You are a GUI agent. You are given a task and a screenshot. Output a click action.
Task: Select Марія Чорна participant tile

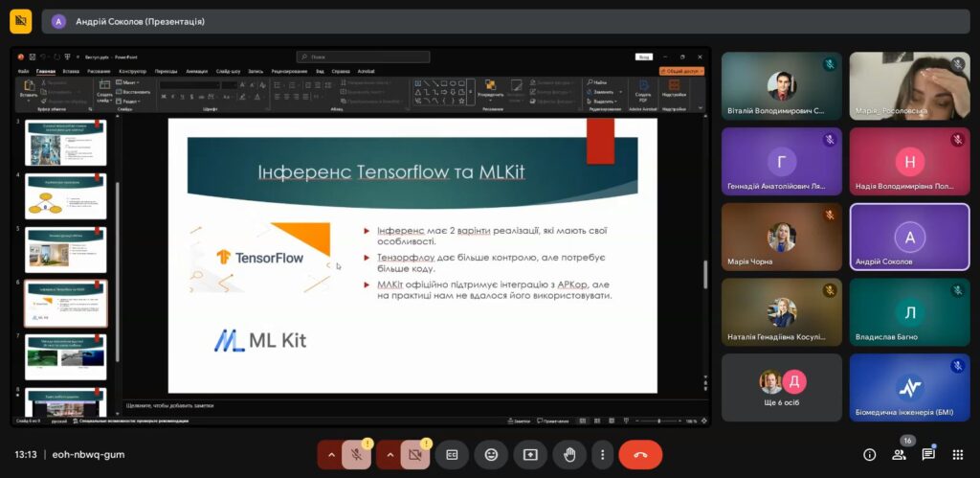point(781,238)
